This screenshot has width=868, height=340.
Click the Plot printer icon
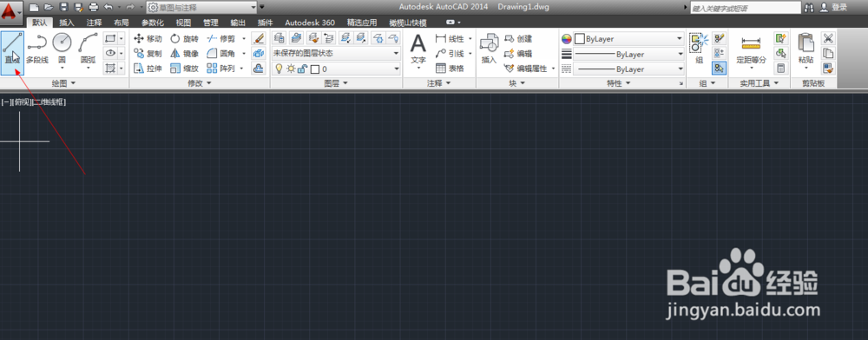pos(94,7)
